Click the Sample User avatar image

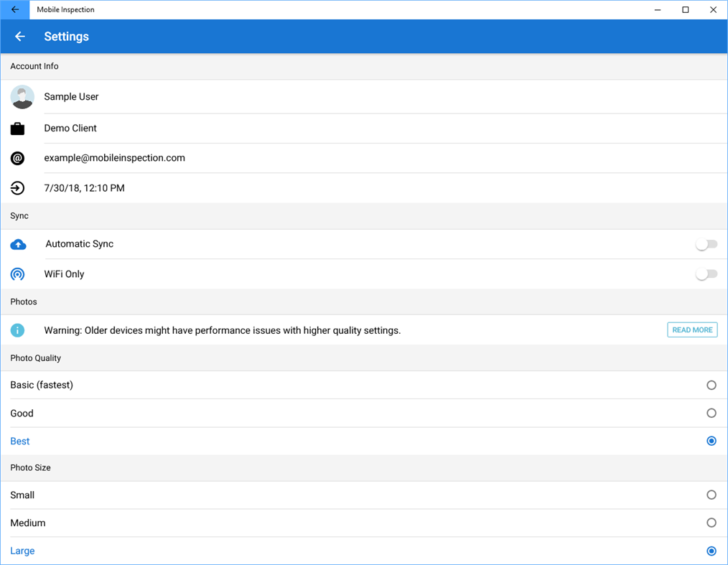tap(22, 96)
